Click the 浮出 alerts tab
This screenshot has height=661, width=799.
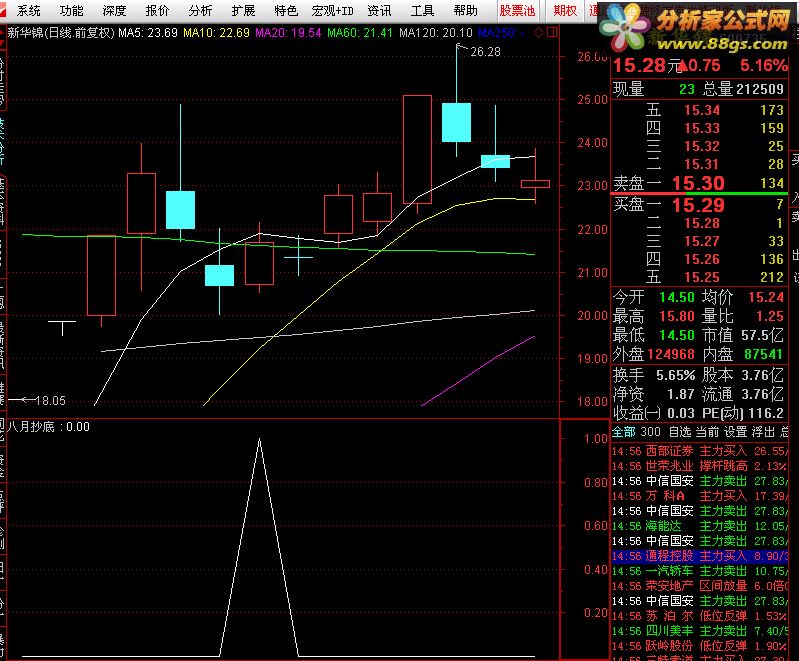763,432
